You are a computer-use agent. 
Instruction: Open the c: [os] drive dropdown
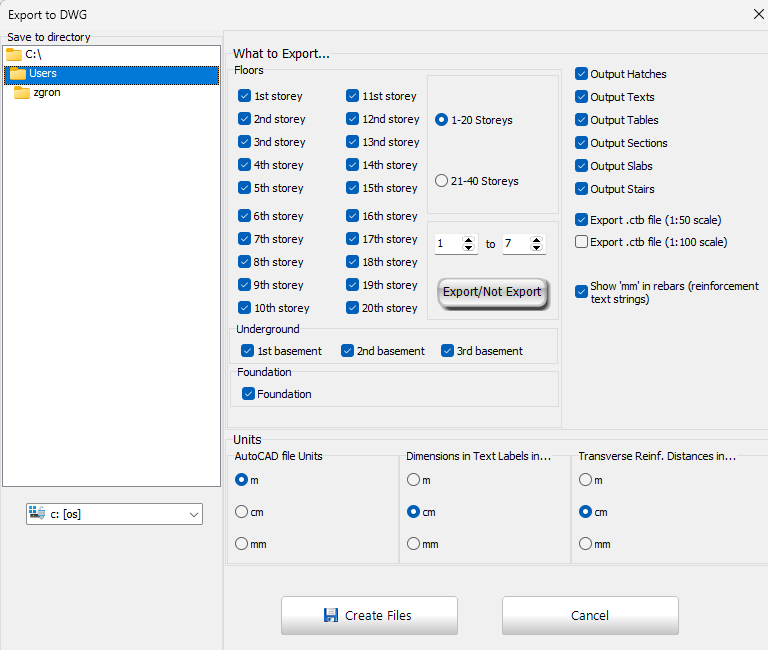tap(193, 514)
